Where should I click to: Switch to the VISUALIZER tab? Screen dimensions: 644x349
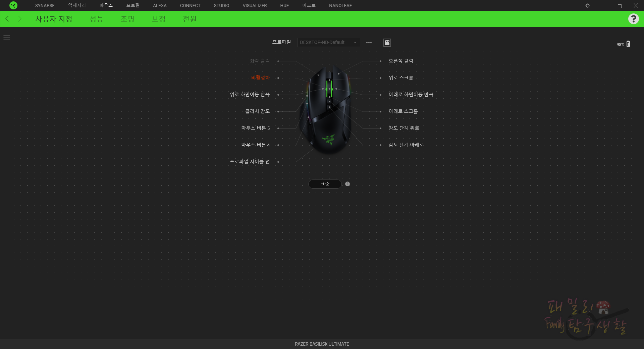(255, 6)
